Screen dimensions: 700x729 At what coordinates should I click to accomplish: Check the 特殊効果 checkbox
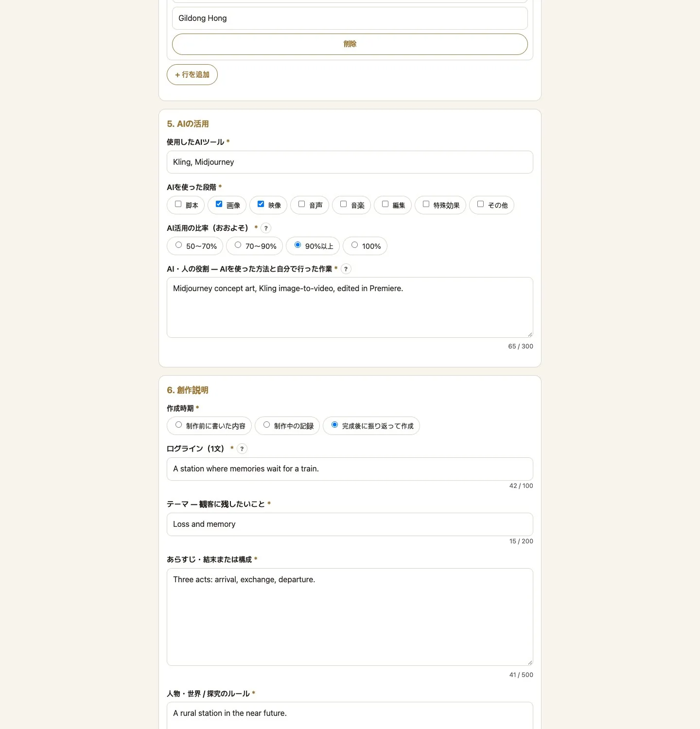point(426,204)
